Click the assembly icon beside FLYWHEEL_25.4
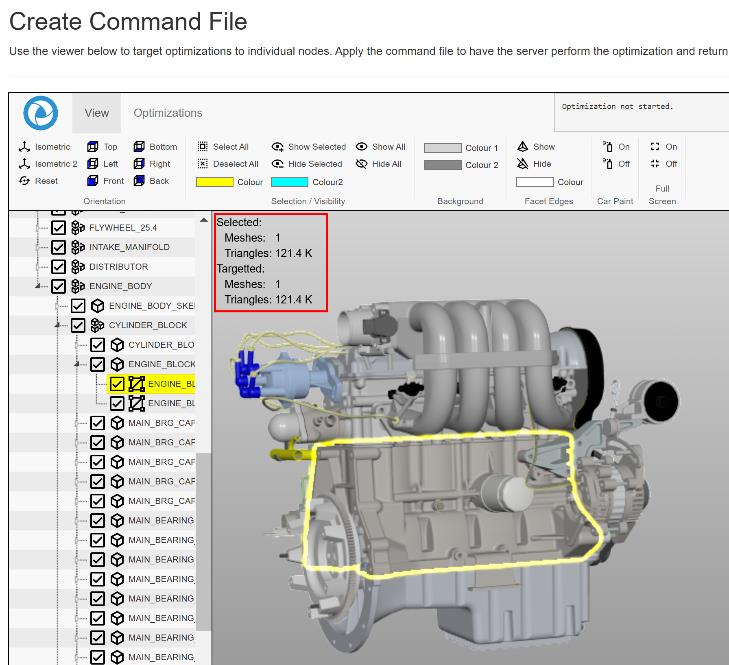729x665 pixels. pyautogui.click(x=78, y=228)
